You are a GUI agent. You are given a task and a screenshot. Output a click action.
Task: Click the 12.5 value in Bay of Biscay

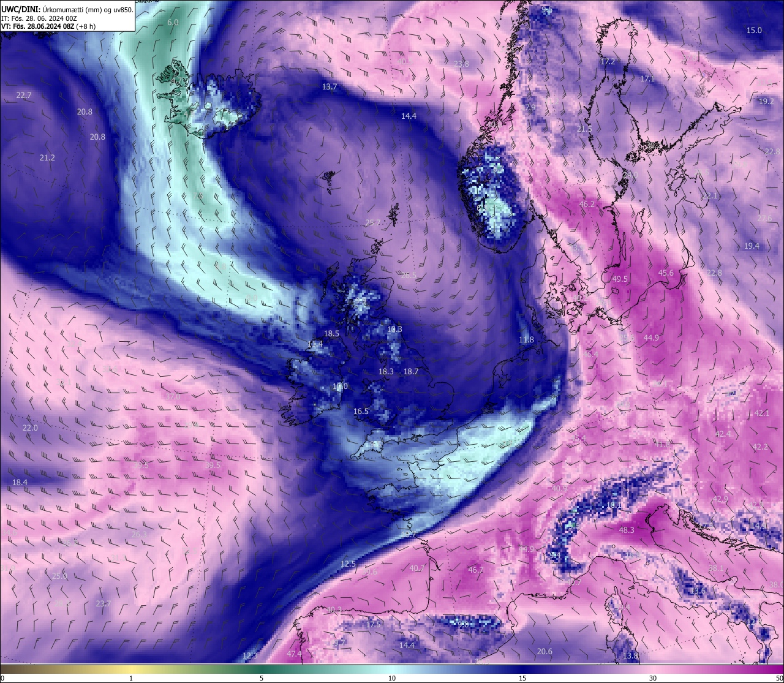(348, 564)
